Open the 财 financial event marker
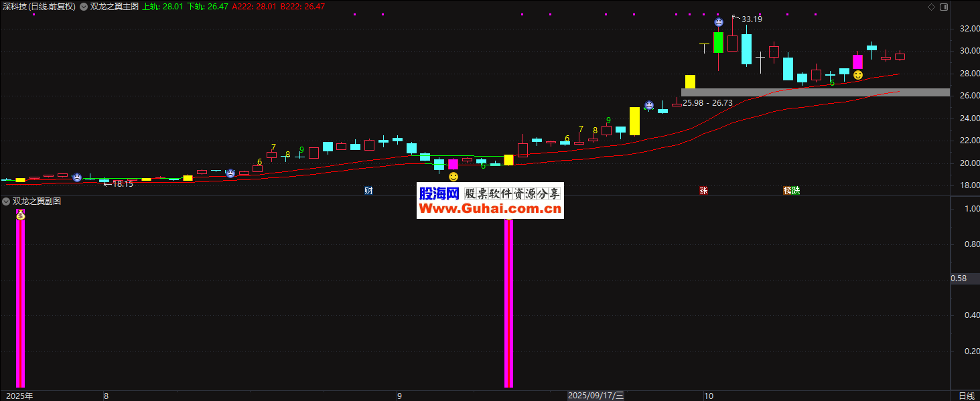The height and width of the screenshot is (401, 980). coord(368,190)
